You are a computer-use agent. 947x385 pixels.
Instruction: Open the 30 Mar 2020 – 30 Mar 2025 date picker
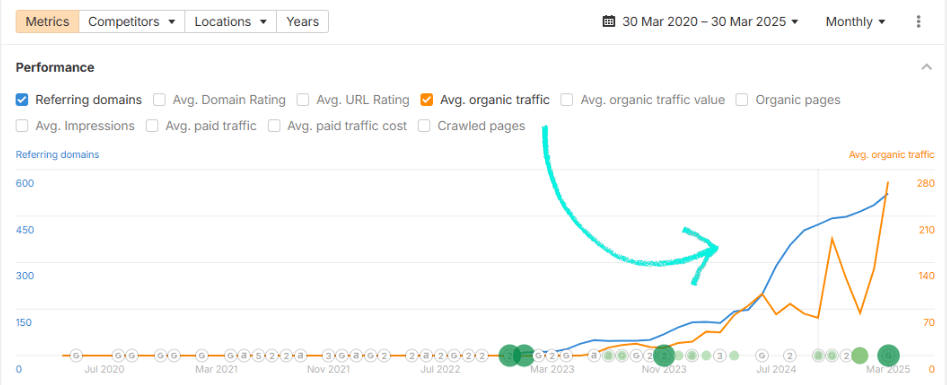(x=701, y=22)
